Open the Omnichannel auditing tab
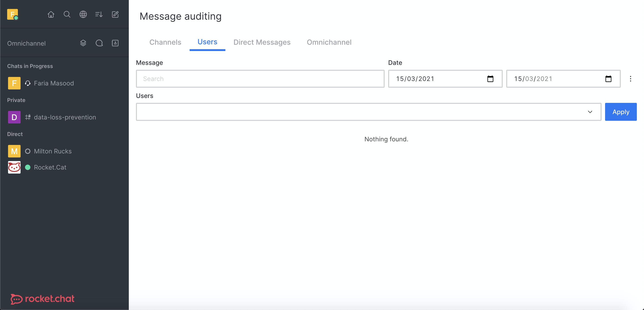 click(x=329, y=42)
